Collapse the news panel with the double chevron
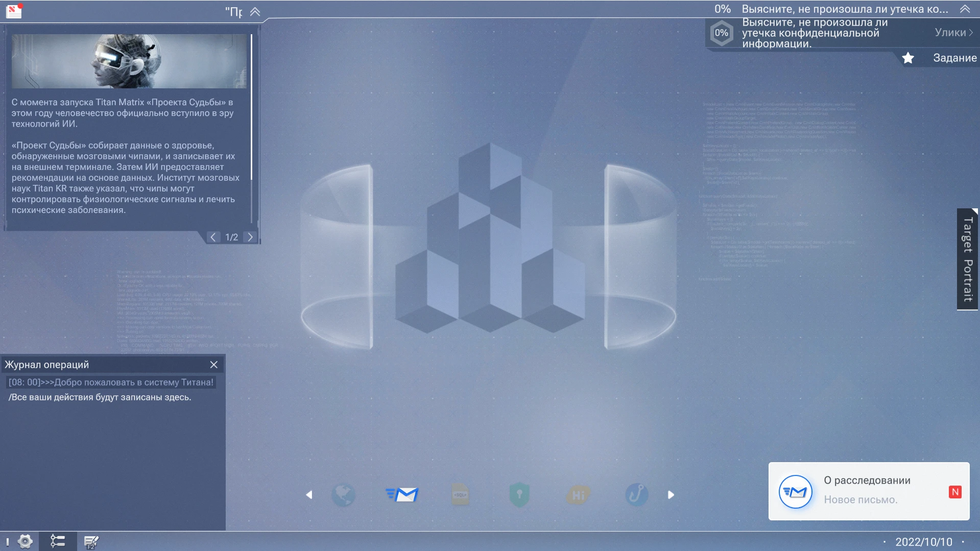The width and height of the screenshot is (980, 551). tap(255, 12)
